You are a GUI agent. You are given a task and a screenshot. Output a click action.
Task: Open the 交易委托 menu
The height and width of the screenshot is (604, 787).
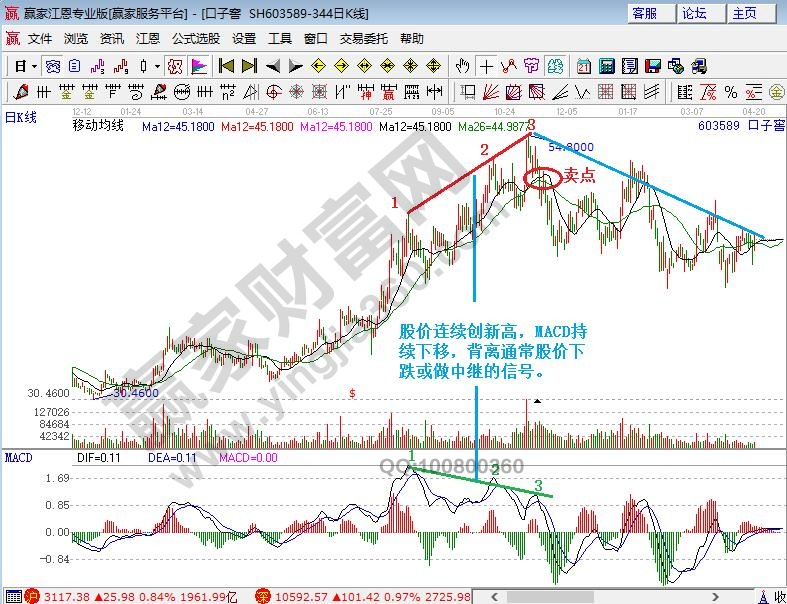point(364,39)
